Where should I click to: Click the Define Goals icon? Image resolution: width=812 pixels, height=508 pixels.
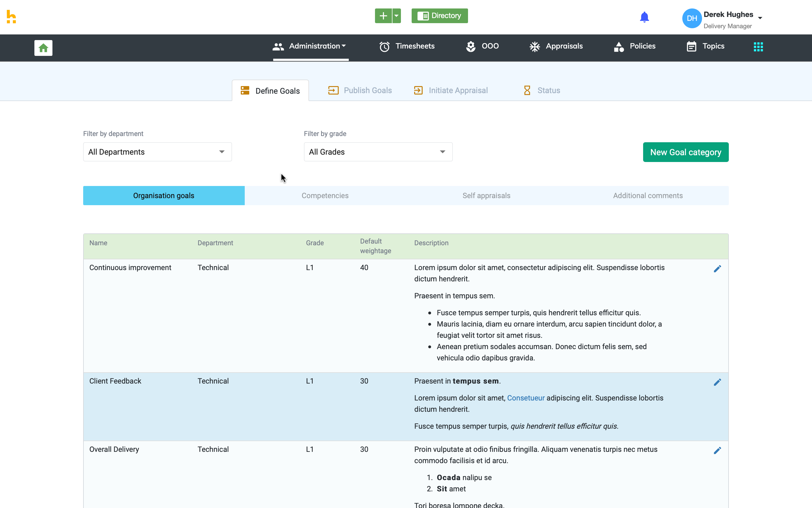245,90
